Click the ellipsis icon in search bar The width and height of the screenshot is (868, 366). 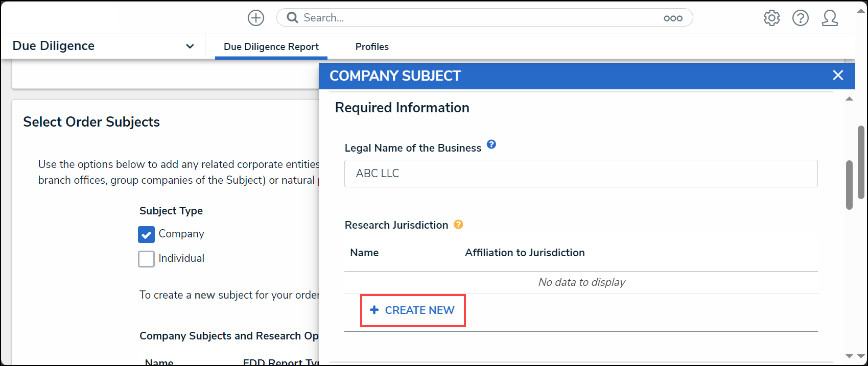[x=673, y=18]
